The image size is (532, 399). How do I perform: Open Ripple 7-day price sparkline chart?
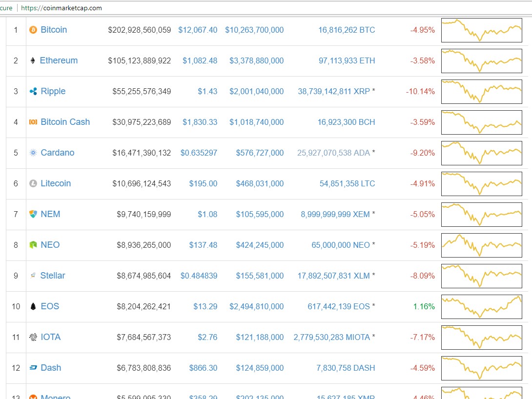click(481, 92)
